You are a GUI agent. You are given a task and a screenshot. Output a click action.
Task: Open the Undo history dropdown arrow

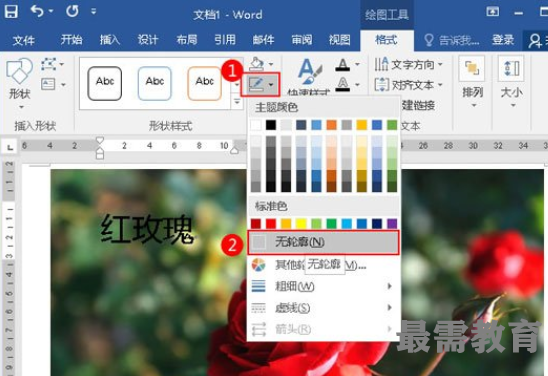click(x=51, y=12)
